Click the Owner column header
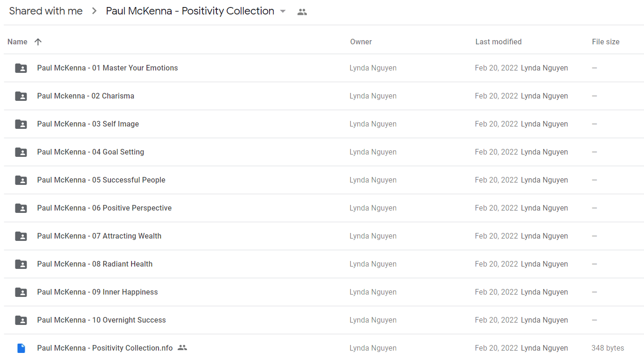Image resolution: width=644 pixels, height=359 pixels. [x=361, y=42]
